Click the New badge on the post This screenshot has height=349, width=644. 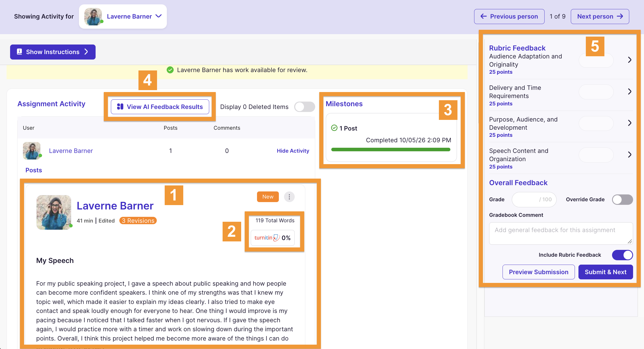(x=268, y=197)
